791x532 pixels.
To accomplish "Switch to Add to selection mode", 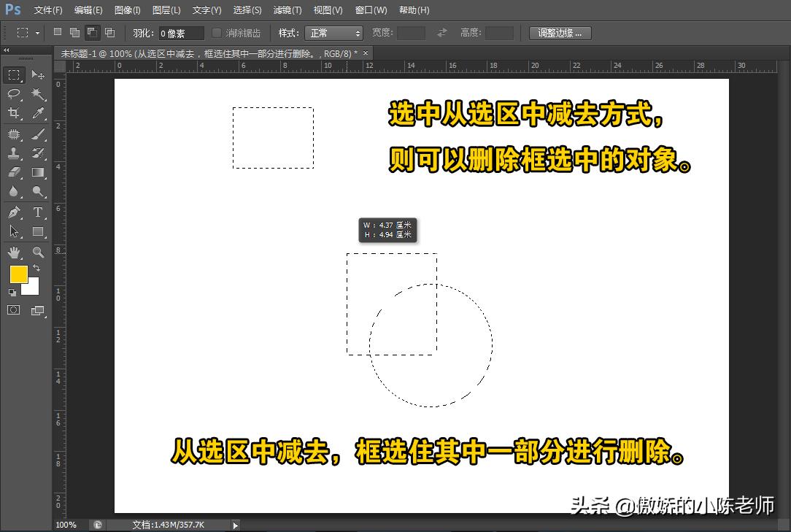I will tap(74, 32).
